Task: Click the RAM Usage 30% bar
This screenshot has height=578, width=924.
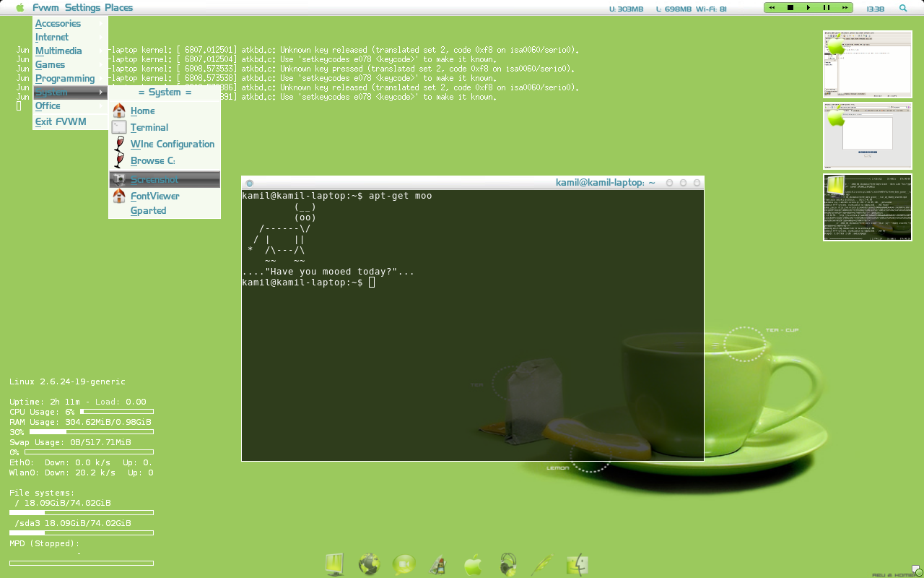Action: point(91,432)
